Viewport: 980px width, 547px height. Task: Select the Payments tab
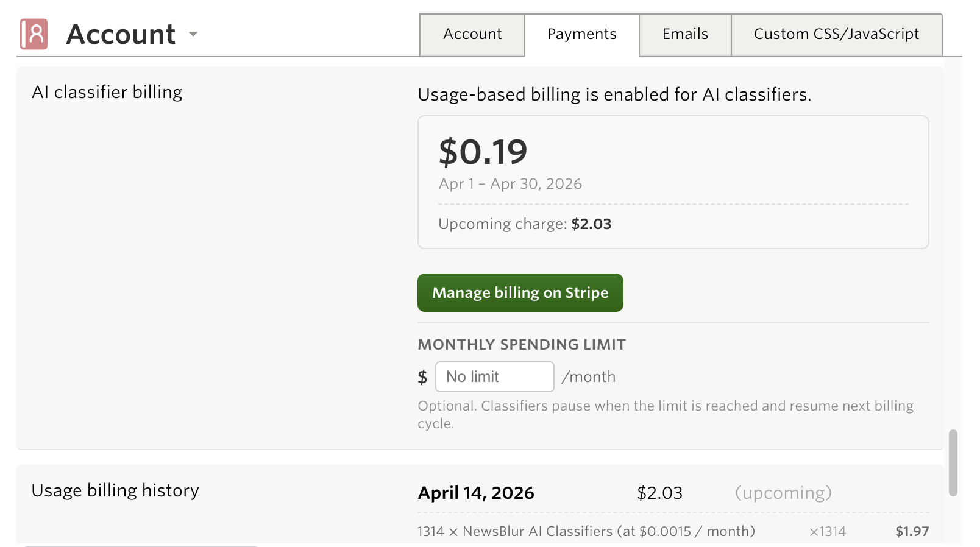[x=582, y=35]
